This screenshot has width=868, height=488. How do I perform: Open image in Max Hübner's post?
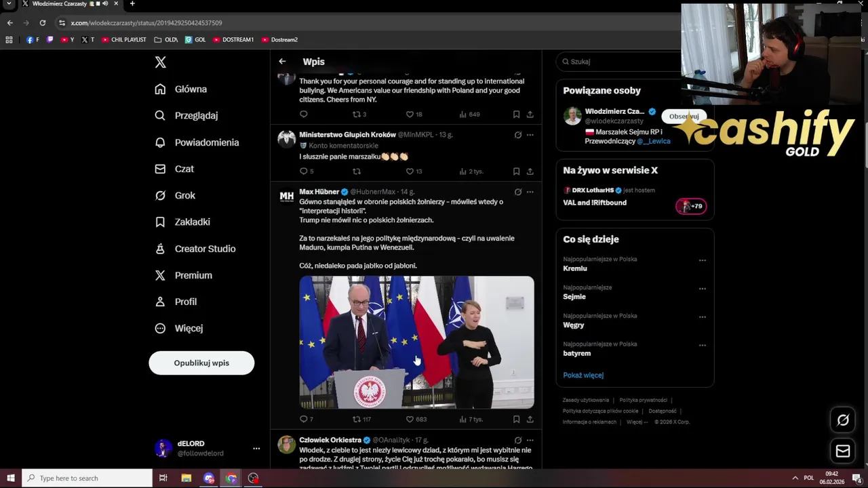pos(416,342)
